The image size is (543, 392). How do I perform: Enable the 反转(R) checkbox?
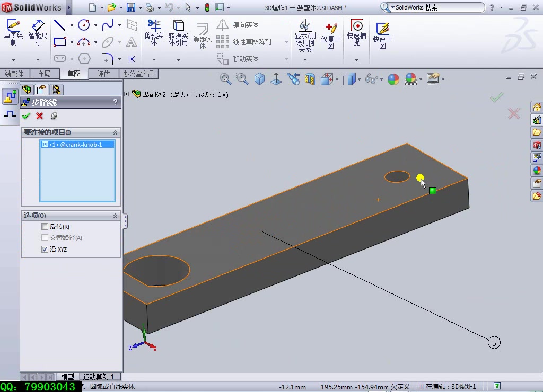click(45, 226)
